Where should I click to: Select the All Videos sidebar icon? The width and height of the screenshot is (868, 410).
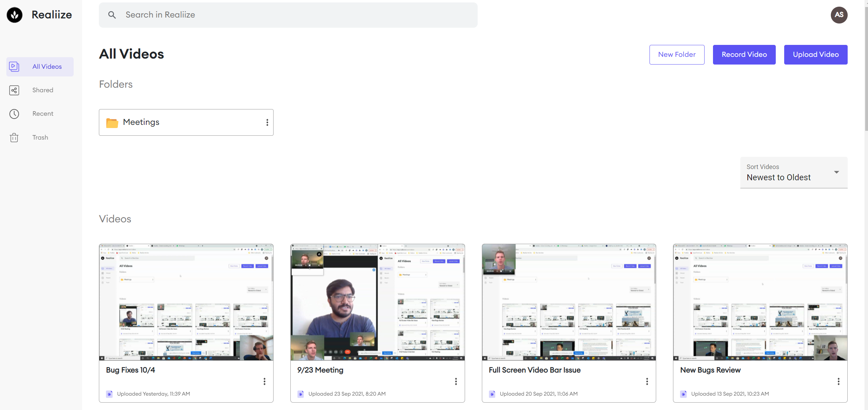[x=14, y=66]
